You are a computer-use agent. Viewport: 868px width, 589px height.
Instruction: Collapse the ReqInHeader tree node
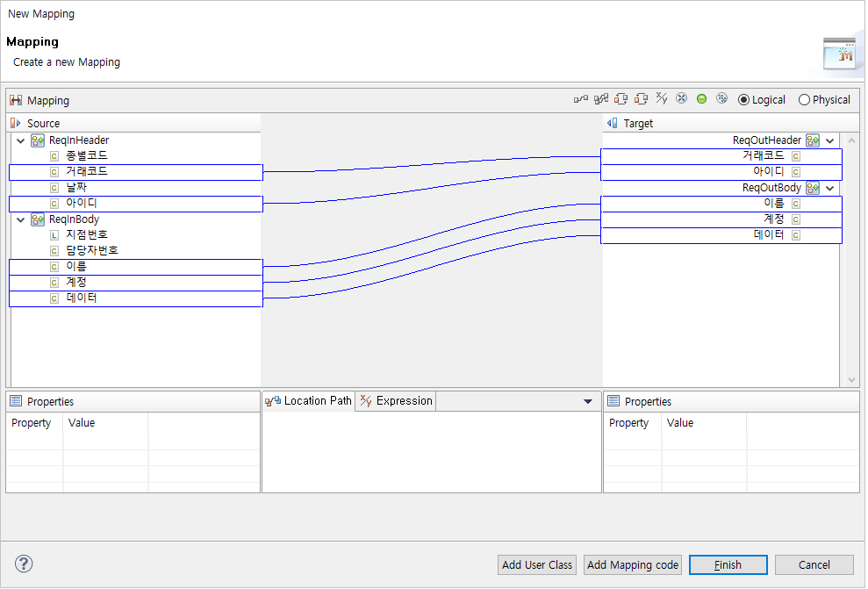[x=20, y=140]
